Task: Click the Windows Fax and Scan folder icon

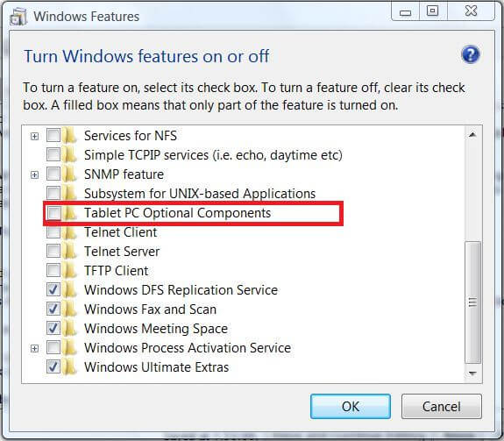Action: coord(69,309)
